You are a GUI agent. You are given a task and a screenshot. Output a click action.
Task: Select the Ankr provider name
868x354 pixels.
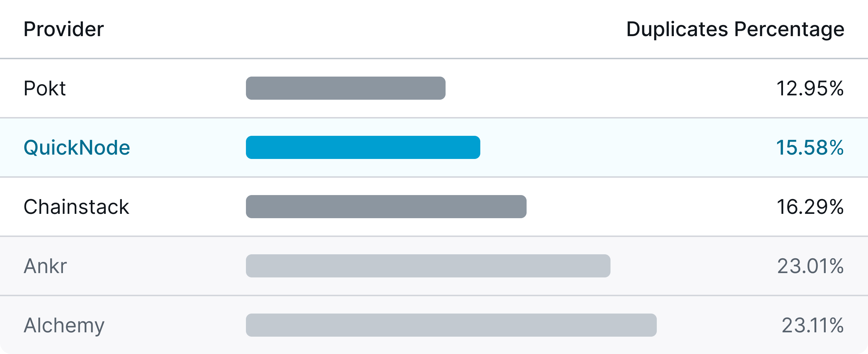(x=45, y=266)
